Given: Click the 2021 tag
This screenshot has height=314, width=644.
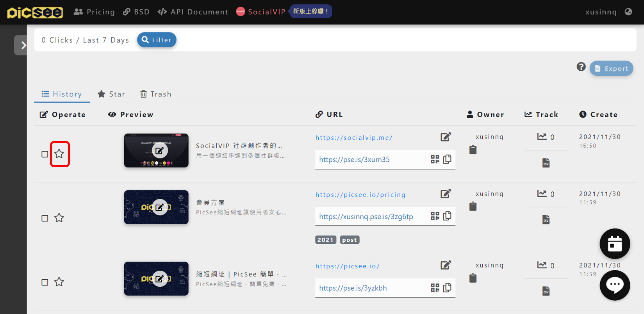Looking at the screenshot, I should [x=326, y=240].
